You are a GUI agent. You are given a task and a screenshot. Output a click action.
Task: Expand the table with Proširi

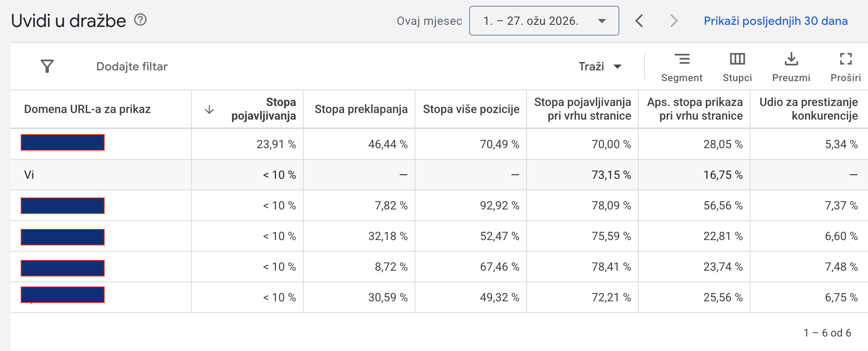845,67
